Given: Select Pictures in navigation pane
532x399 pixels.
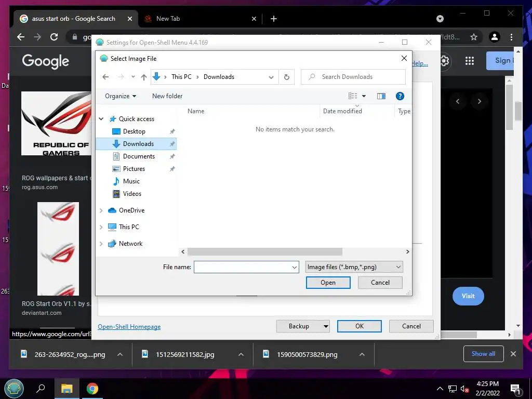Looking at the screenshot, I should point(134,169).
